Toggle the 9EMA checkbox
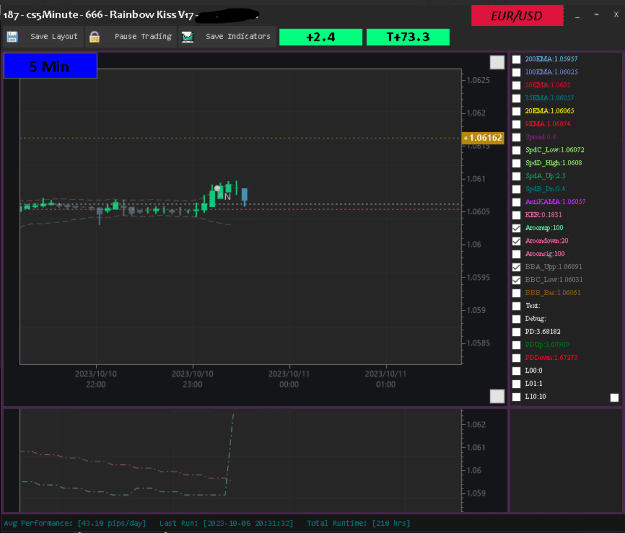The height and width of the screenshot is (533, 625). tap(516, 124)
